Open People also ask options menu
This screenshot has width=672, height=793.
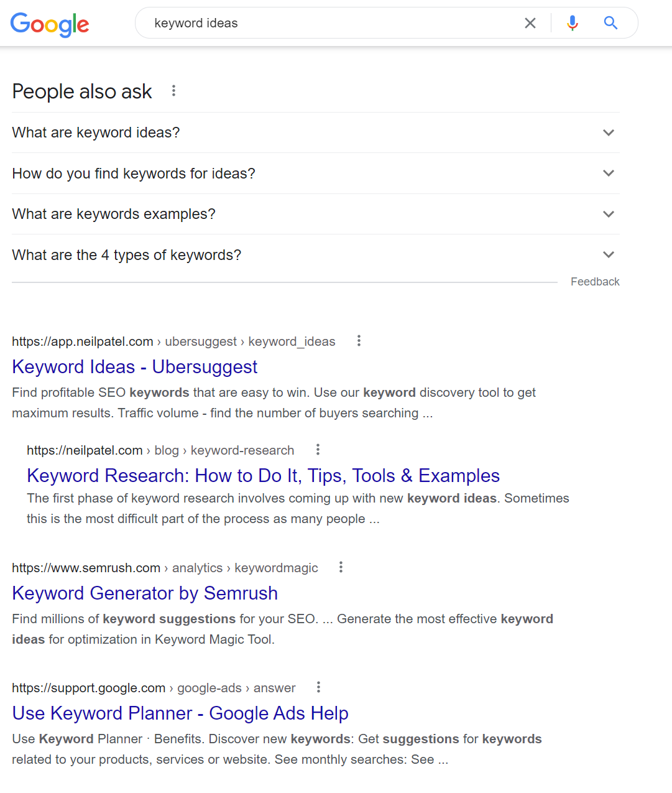173,91
